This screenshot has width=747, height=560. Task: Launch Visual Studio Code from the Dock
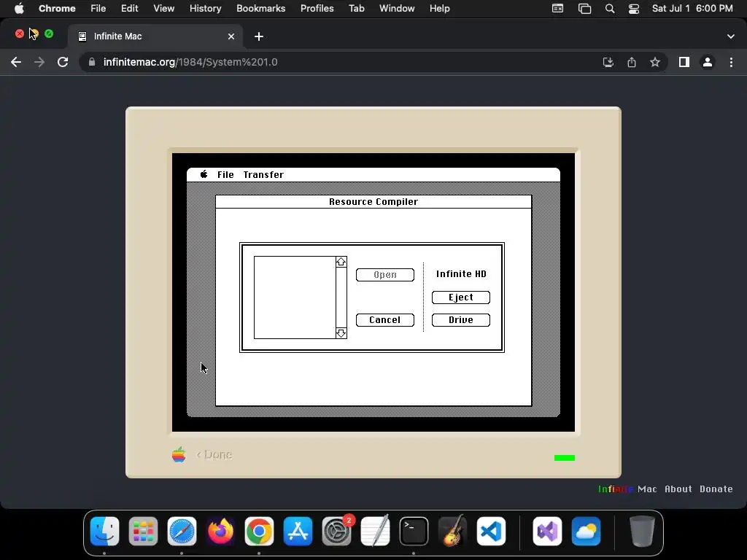pos(491,532)
